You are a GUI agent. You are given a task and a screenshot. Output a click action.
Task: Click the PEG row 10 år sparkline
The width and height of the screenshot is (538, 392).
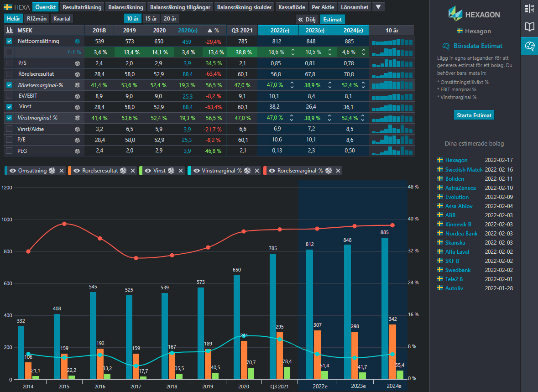(x=392, y=151)
